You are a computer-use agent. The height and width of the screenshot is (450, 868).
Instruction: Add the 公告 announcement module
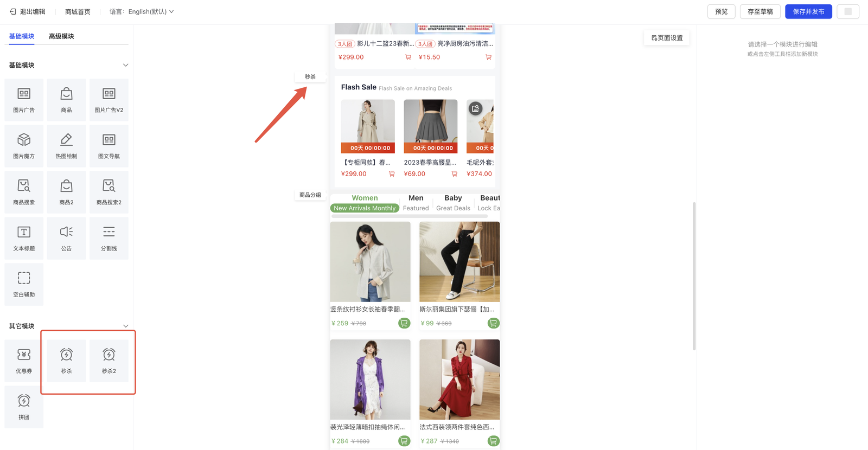[x=66, y=238]
